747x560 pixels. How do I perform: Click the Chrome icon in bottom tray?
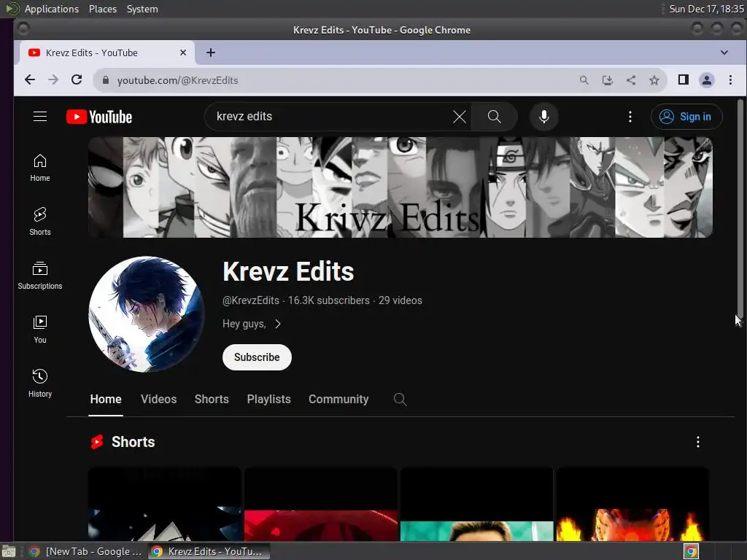692,551
